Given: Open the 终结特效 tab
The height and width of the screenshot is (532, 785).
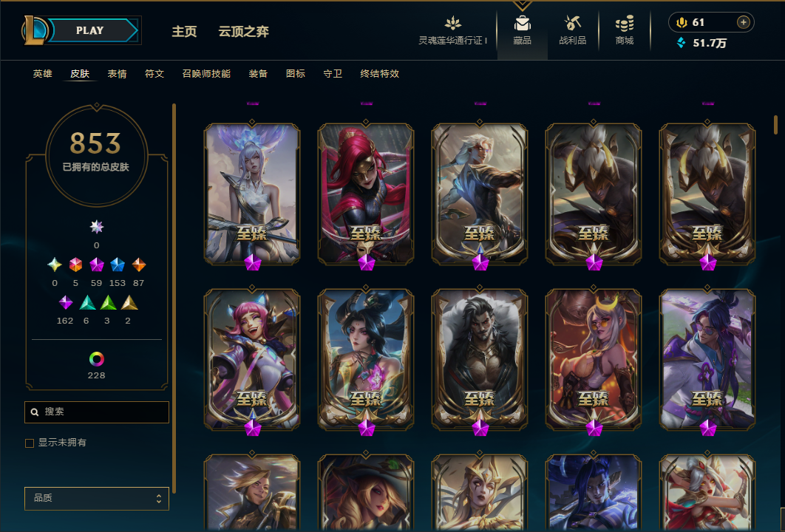Looking at the screenshot, I should [379, 74].
